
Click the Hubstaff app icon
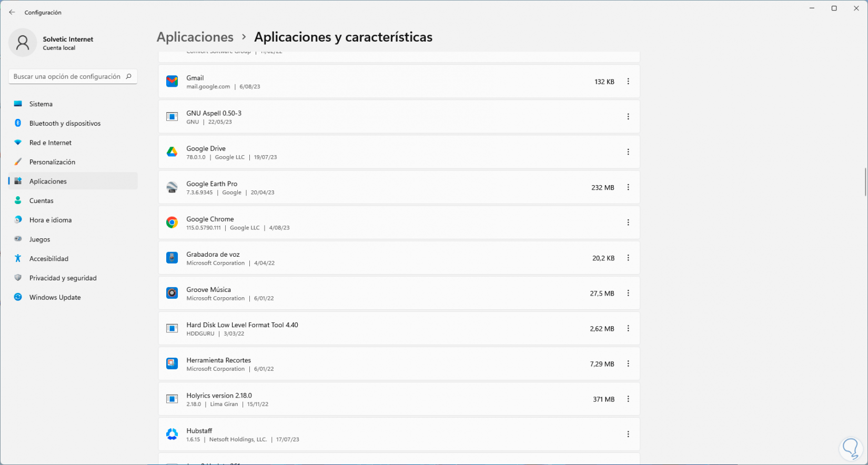point(172,434)
